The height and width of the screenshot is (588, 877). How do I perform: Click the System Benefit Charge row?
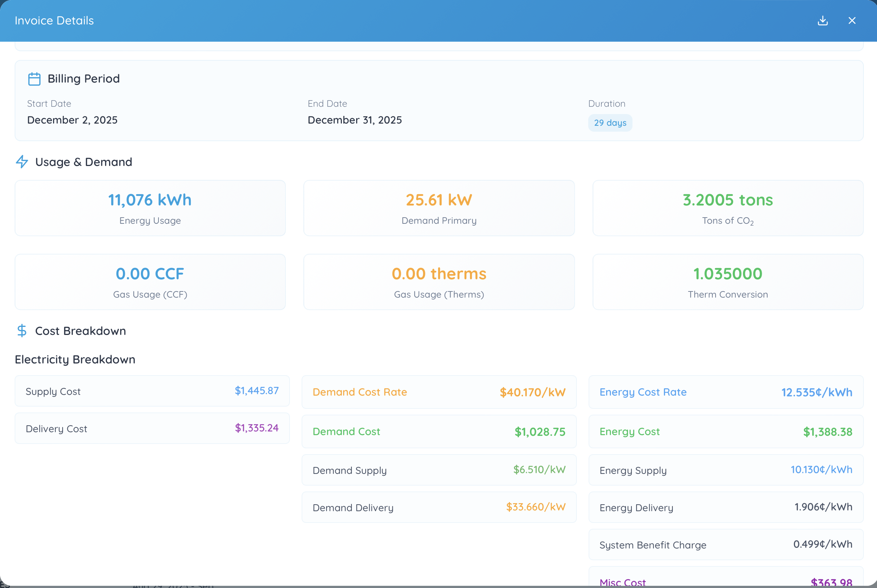[x=725, y=544]
